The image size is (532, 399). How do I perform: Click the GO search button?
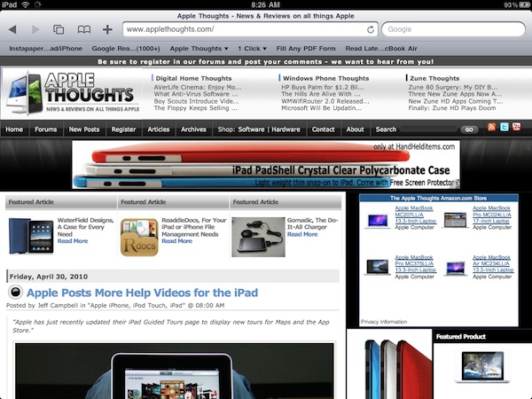[469, 129]
